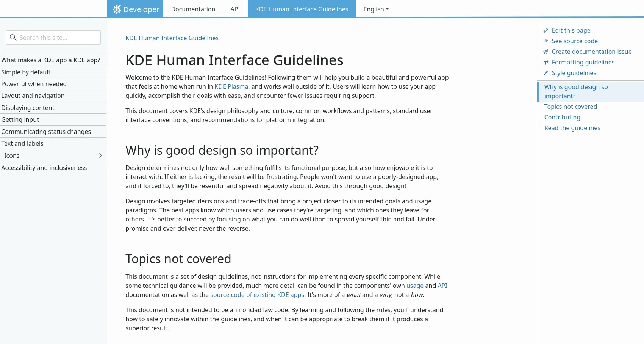Open the Documentation menu item
This screenshot has width=644, height=344.
tap(193, 9)
